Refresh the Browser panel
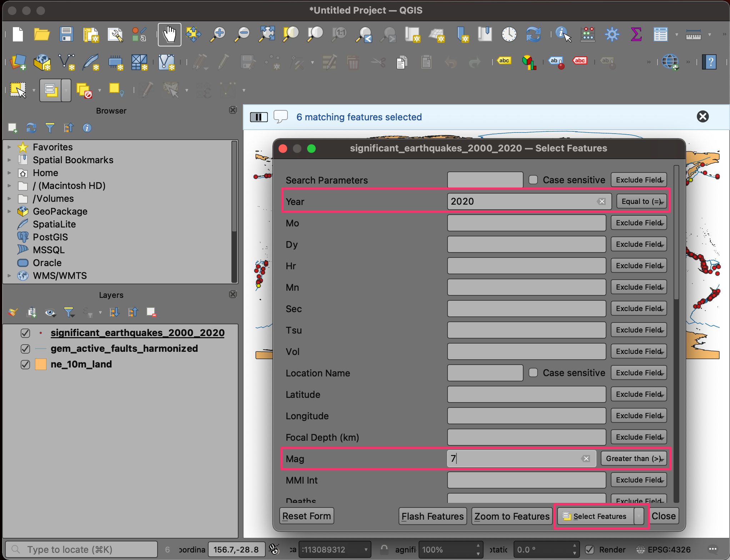This screenshot has width=730, height=560. pos(31,127)
